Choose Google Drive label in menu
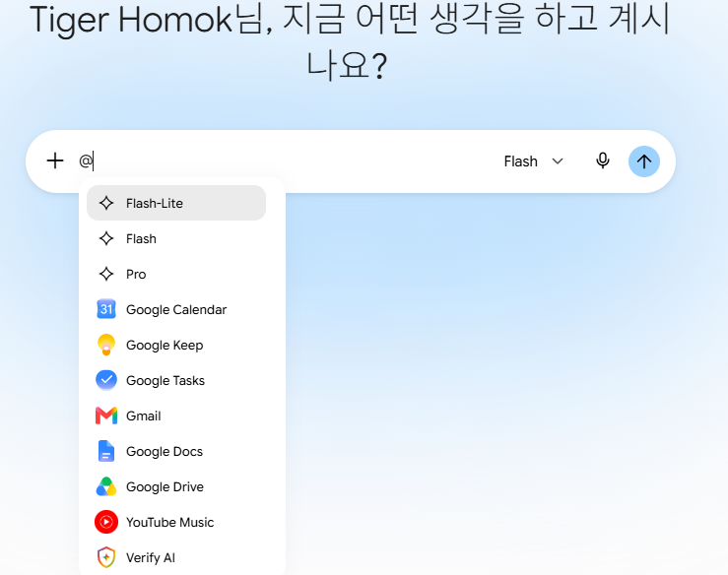The height and width of the screenshot is (575, 728). tap(165, 486)
